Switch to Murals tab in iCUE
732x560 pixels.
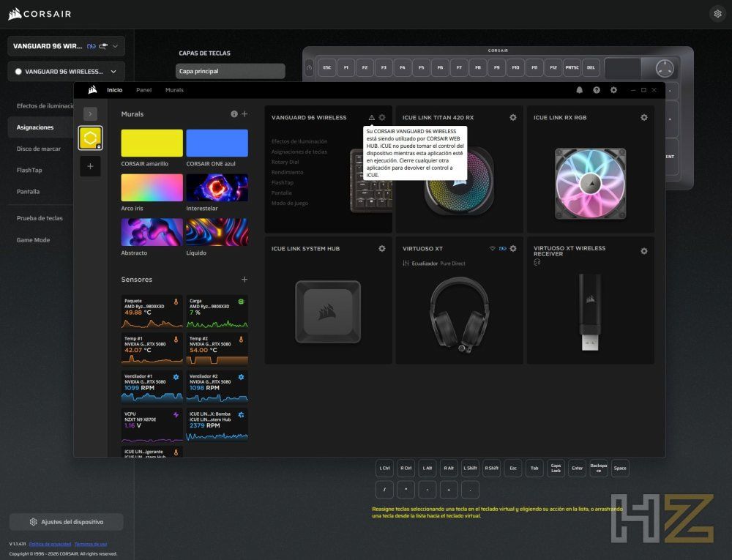[x=175, y=90]
